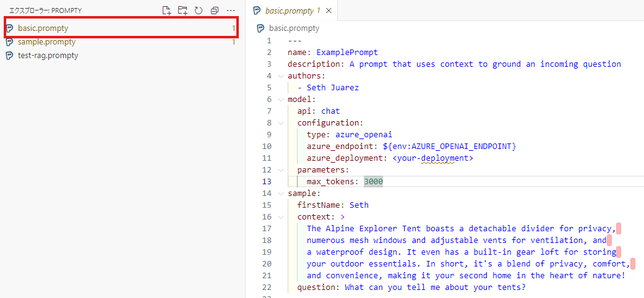Collapse the authors section fold arrow
Image resolution: width=644 pixels, height=298 pixels.
point(280,76)
